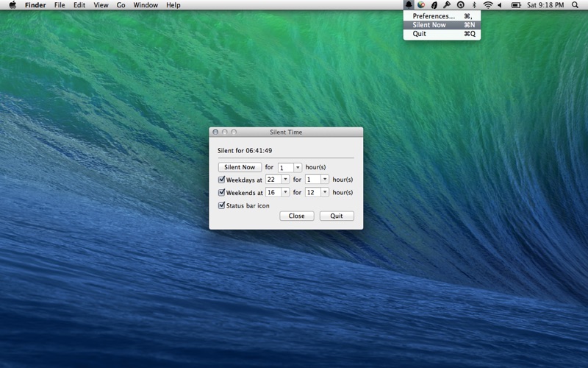Image resolution: width=588 pixels, height=368 pixels.
Task: Click the Silent Now button in the window
Action: (240, 167)
